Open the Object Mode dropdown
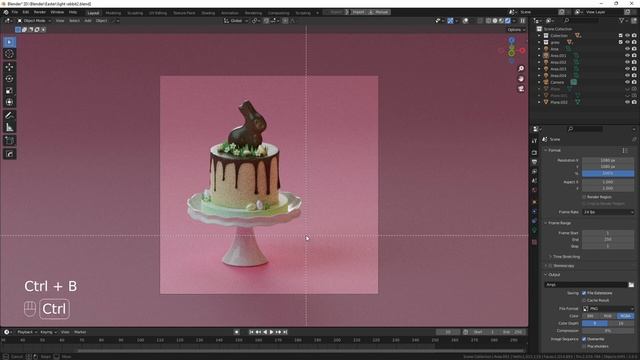Viewport: 640px width, 360px height. click(x=34, y=20)
